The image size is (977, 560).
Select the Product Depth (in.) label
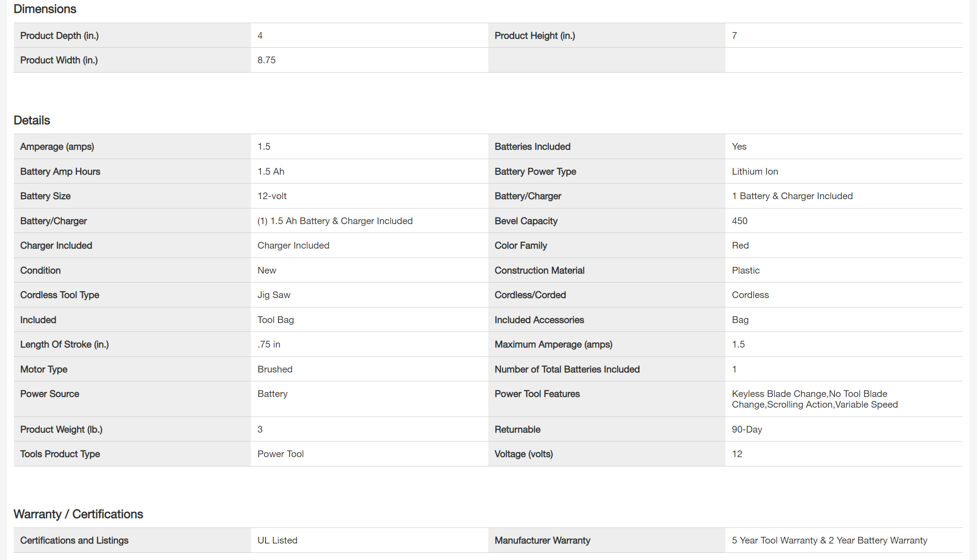pos(59,36)
